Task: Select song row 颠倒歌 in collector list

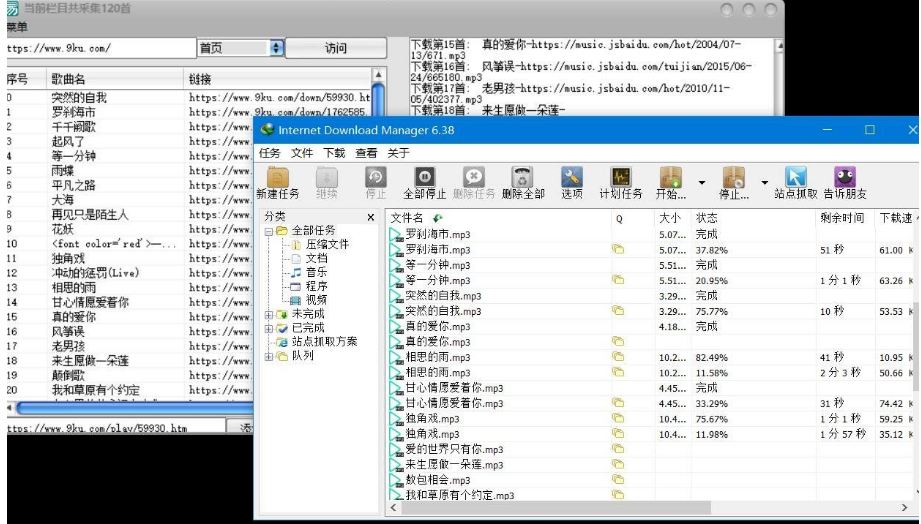Action: (130, 375)
